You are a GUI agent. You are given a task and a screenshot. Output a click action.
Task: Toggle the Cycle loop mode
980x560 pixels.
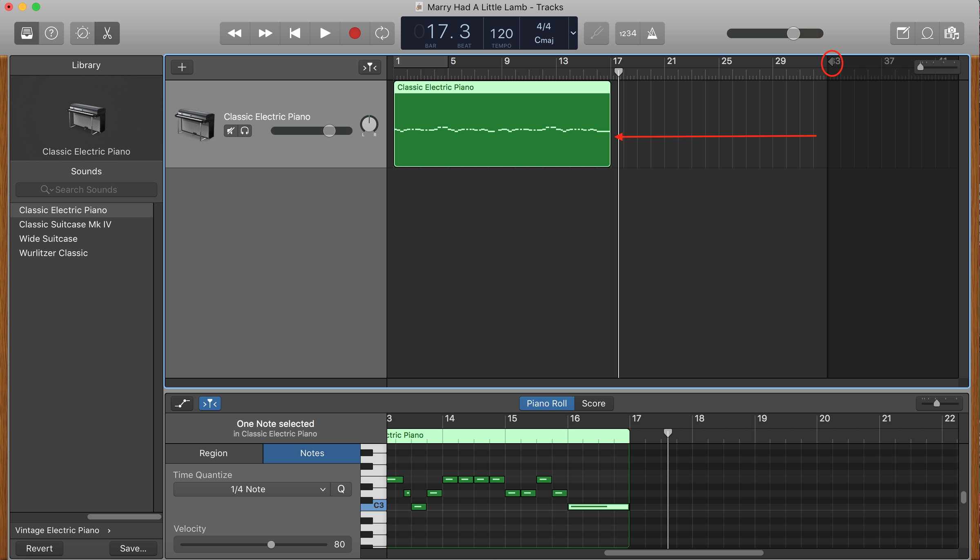tap(382, 33)
